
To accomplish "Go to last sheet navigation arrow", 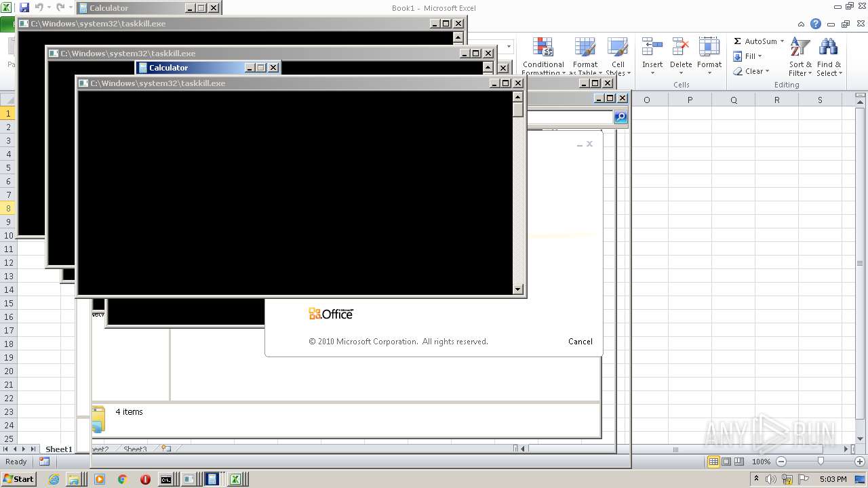I will click(x=33, y=449).
